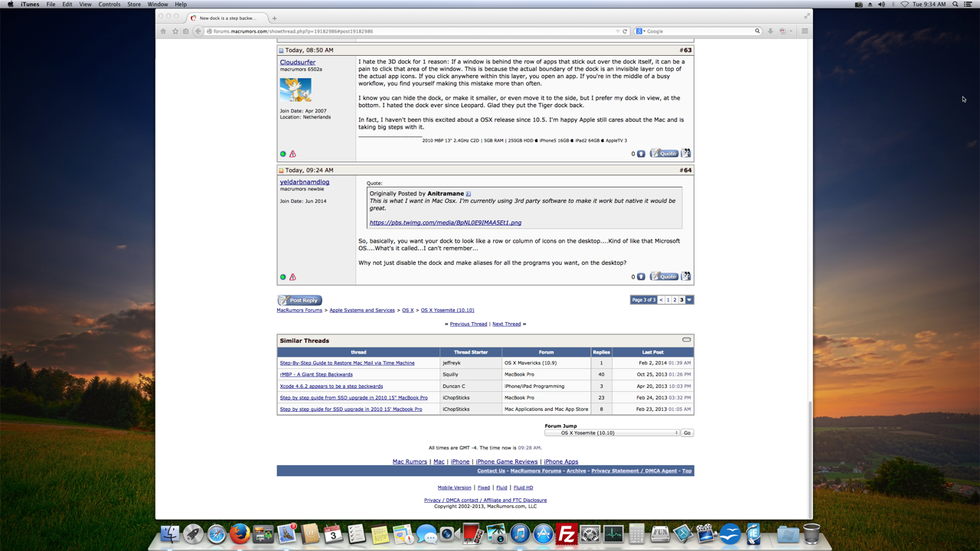Screen dimensions: 980x551
Task: Open Messages speech bubble icon
Action: 426,533
